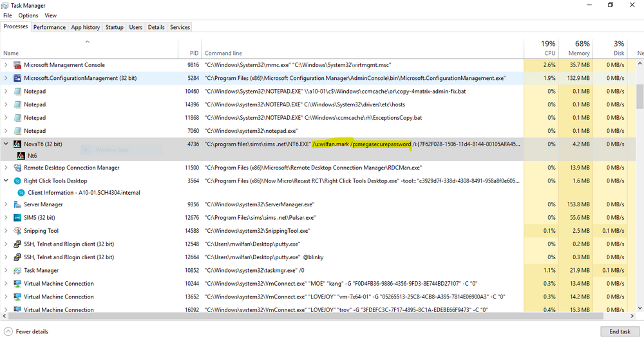
Task: Click Virtual Machine Connection icon for PID 10244
Action: coord(17,284)
